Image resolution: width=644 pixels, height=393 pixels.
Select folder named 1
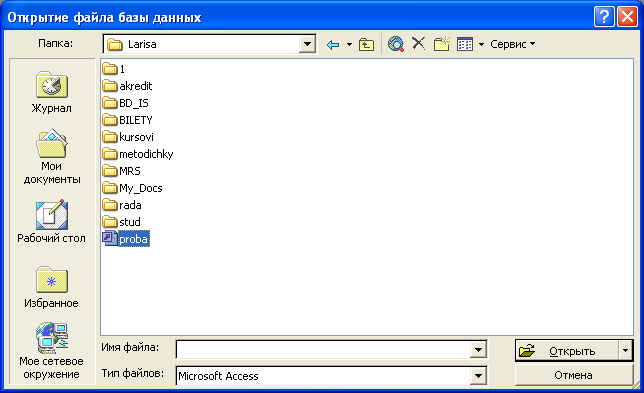114,69
